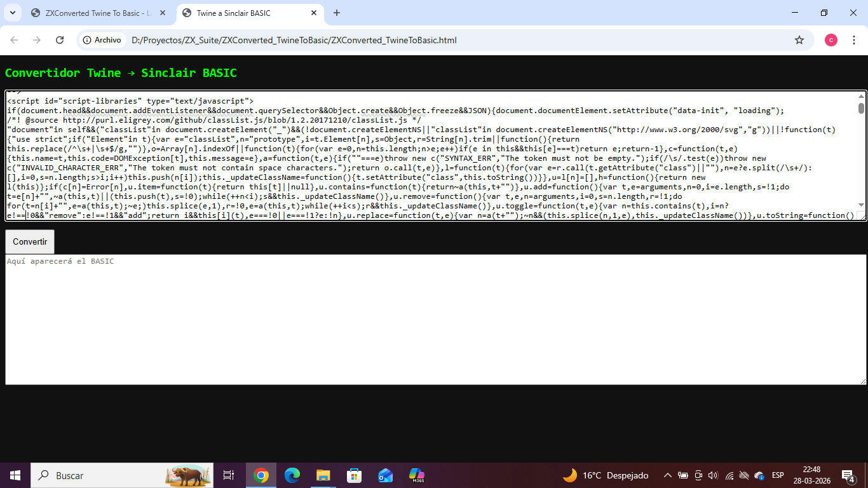Viewport: 868px width, 488px height.
Task: Reload the current page
Action: 60,40
